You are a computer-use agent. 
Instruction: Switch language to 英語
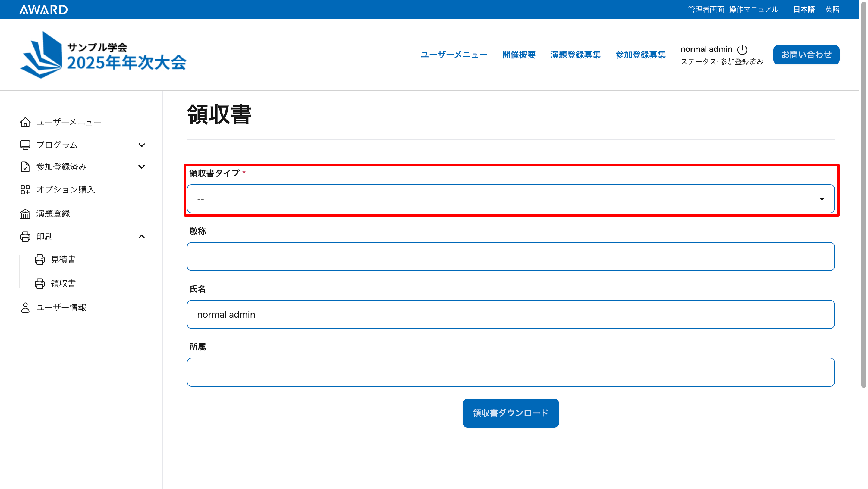pyautogui.click(x=832, y=9)
